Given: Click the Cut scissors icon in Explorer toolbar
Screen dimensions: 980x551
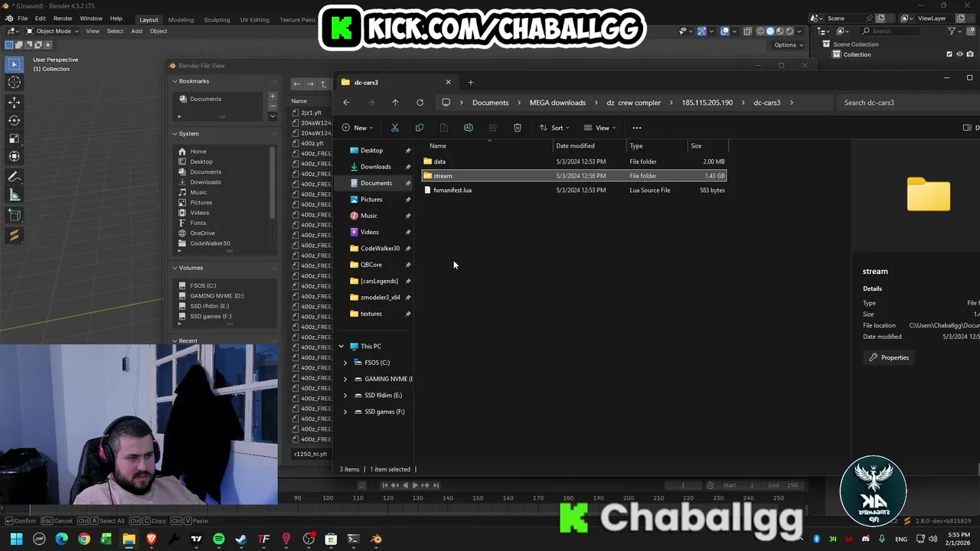Looking at the screenshot, I should point(395,128).
